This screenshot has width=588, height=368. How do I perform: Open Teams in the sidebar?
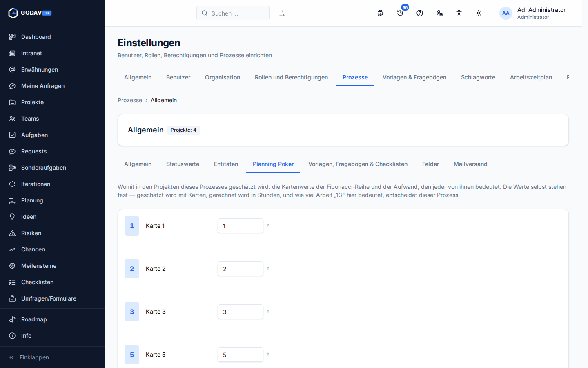coord(52,119)
